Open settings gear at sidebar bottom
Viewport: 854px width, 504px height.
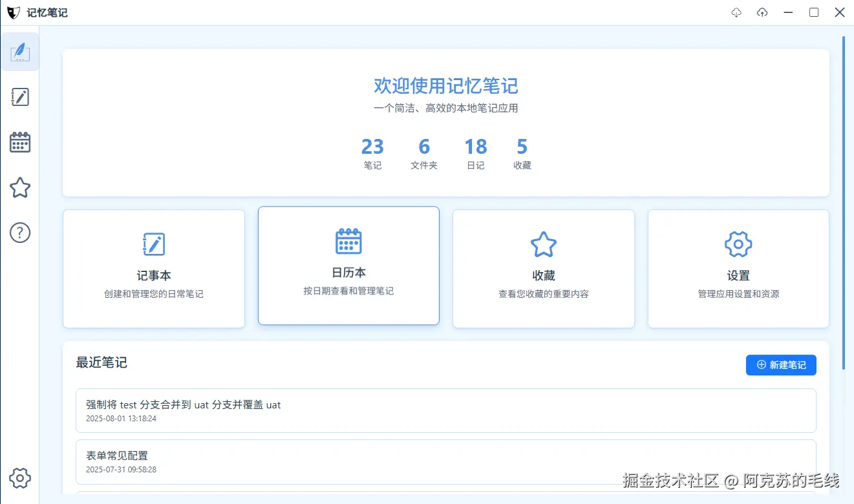[20, 478]
